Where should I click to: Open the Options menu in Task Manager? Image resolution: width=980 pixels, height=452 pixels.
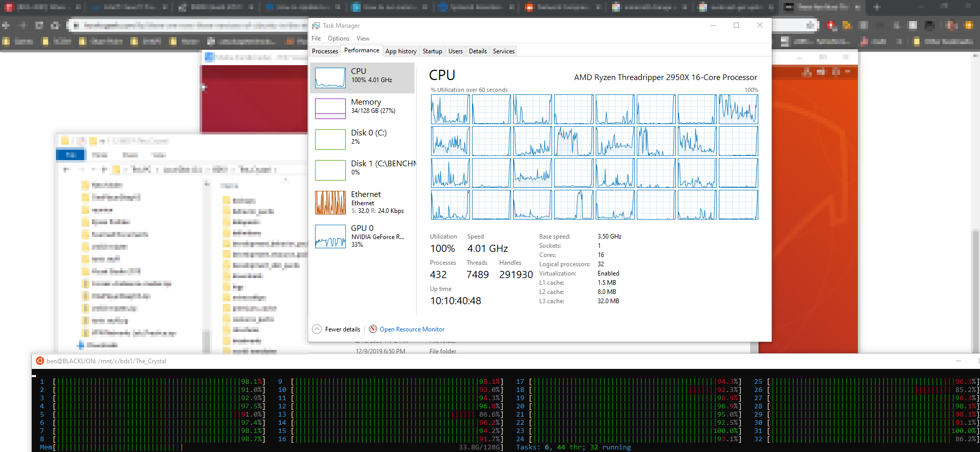[x=339, y=38]
